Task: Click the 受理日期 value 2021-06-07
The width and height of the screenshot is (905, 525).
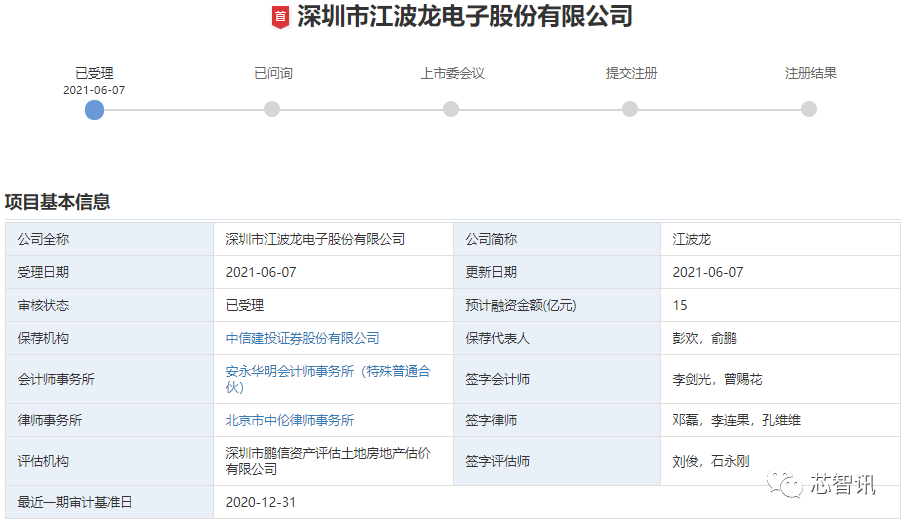Action: 261,272
